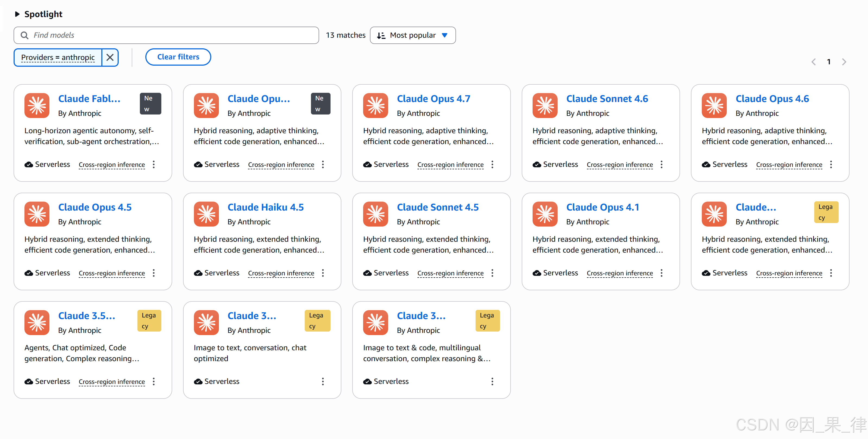This screenshot has height=439, width=868.
Task: Click the vertical dots on Claude Opus 4.6
Action: click(x=831, y=164)
